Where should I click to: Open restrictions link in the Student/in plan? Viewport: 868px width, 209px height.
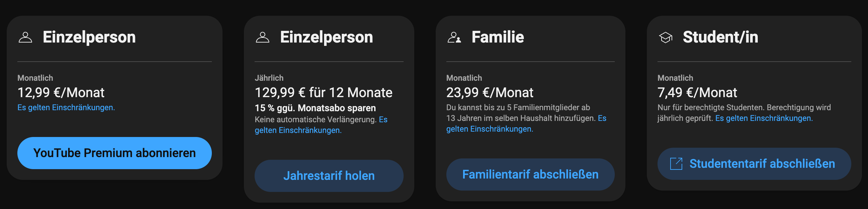[764, 118]
